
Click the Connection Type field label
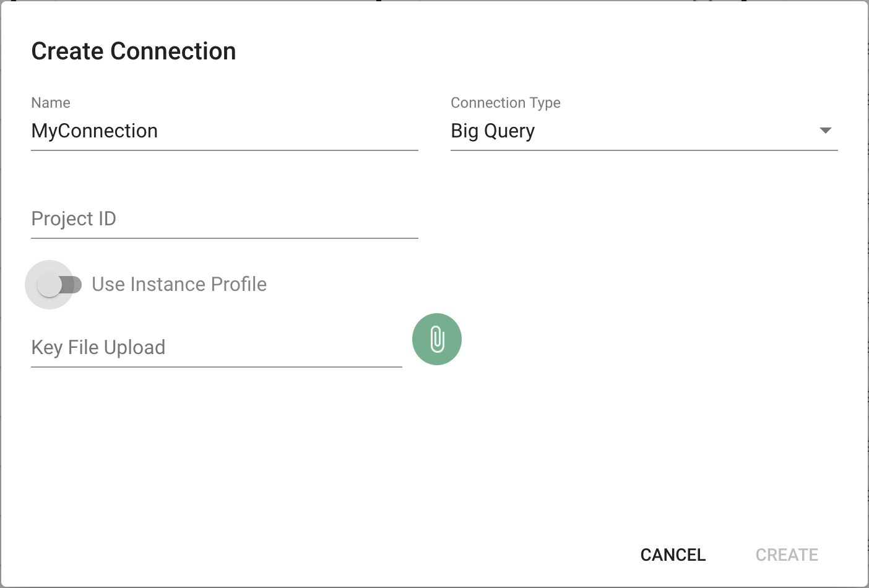coord(506,103)
